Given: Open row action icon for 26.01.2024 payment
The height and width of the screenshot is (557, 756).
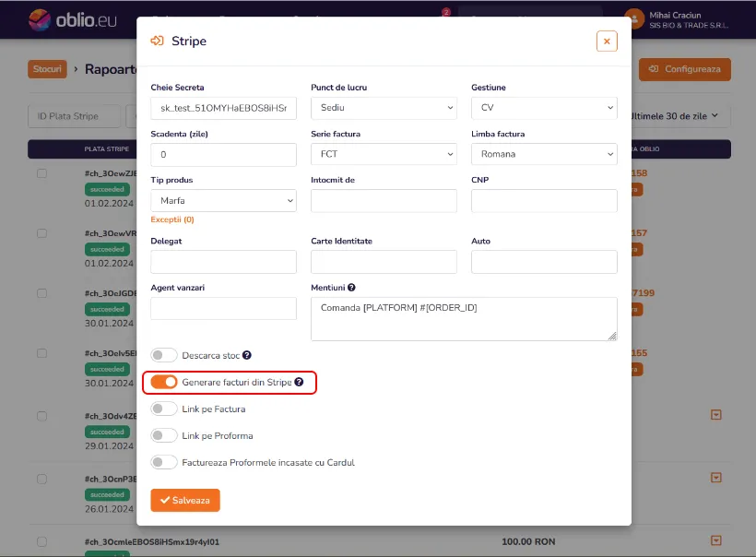Looking at the screenshot, I should 716,478.
